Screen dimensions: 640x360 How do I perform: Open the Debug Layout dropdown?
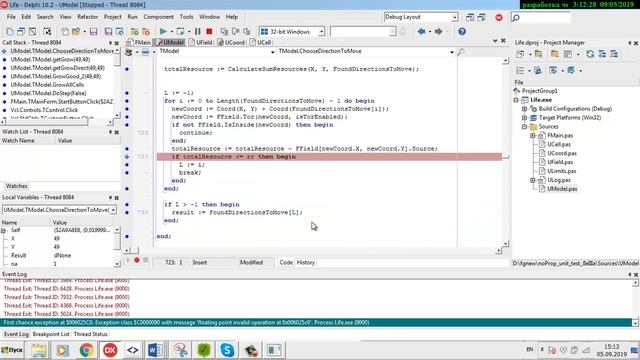tap(455, 17)
